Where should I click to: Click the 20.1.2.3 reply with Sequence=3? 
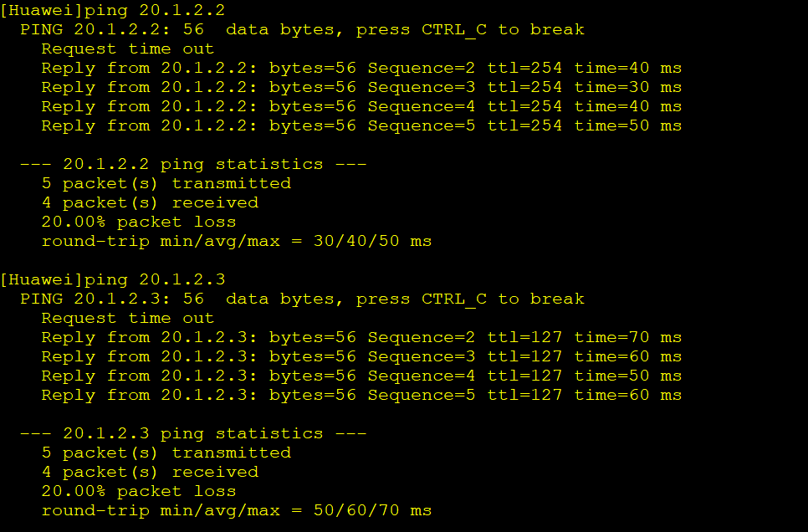pos(361,356)
